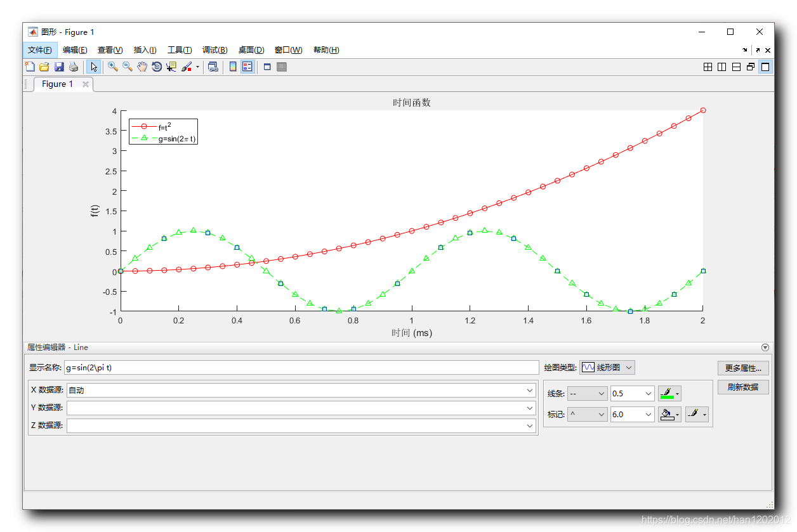The height and width of the screenshot is (532, 797).
Task: Choose floating layout icon
Action: pos(751,67)
